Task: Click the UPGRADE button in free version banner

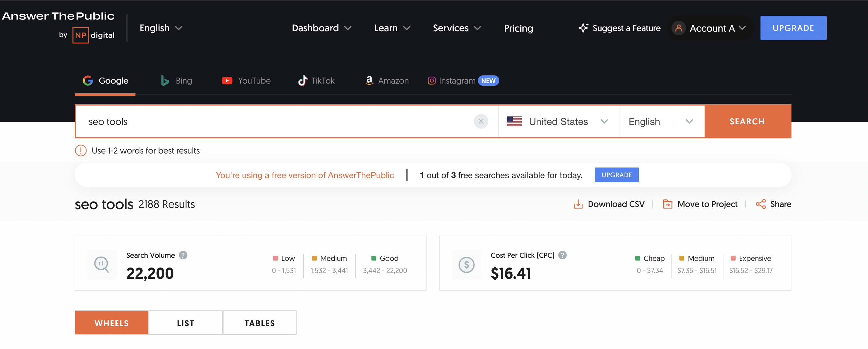Action: click(616, 175)
